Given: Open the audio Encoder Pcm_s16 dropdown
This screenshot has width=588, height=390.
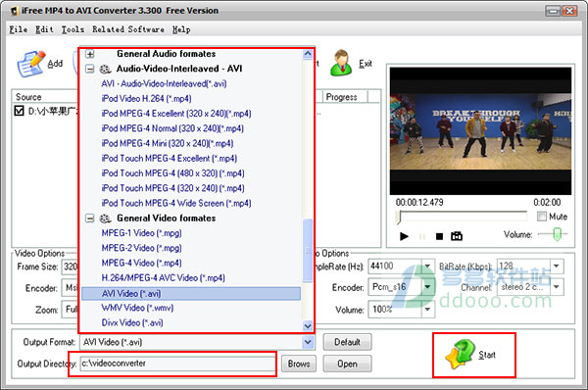Looking at the screenshot, I should point(427,287).
